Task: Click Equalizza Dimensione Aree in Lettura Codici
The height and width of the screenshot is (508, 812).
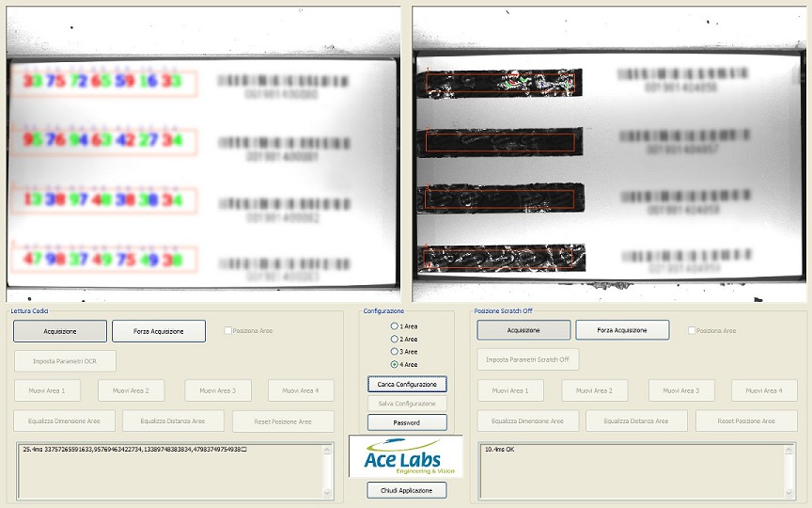Action: (64, 421)
